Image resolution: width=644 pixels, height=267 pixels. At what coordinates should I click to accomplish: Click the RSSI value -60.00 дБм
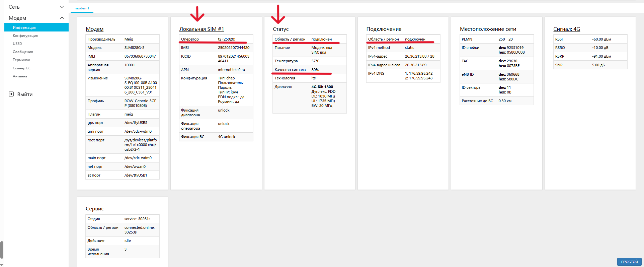(x=601, y=39)
